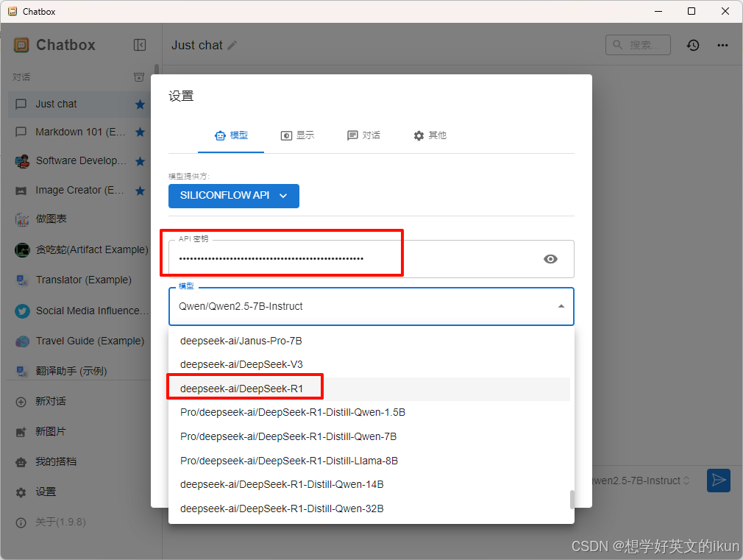The height and width of the screenshot is (560, 743).
Task: Click the Social Media Influencer Twitter icon
Action: tap(22, 311)
